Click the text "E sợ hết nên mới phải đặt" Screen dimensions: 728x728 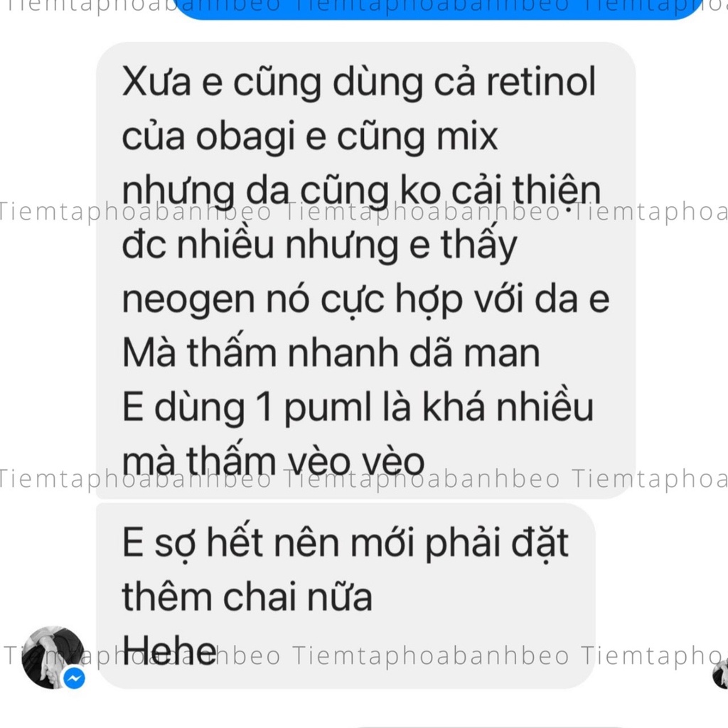coord(346,542)
